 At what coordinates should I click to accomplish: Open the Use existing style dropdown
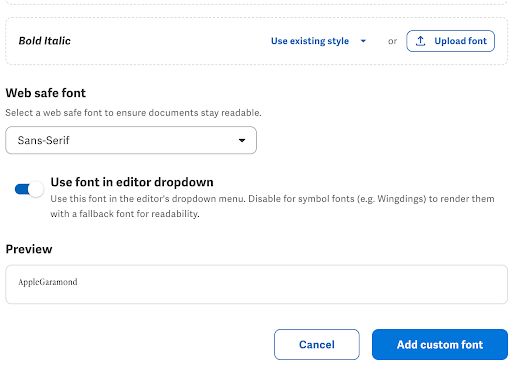[x=318, y=41]
